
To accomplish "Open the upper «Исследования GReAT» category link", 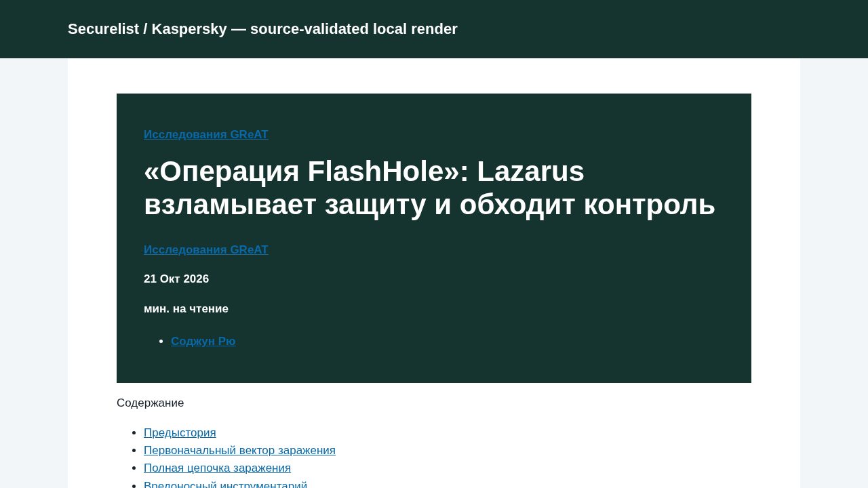I will click(206, 134).
